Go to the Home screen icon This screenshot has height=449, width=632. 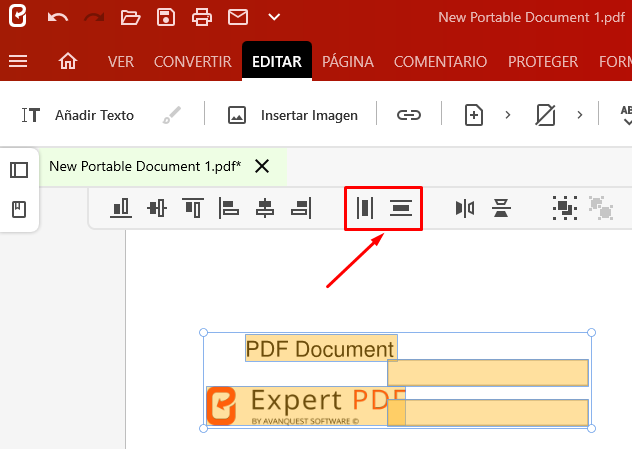(x=68, y=61)
